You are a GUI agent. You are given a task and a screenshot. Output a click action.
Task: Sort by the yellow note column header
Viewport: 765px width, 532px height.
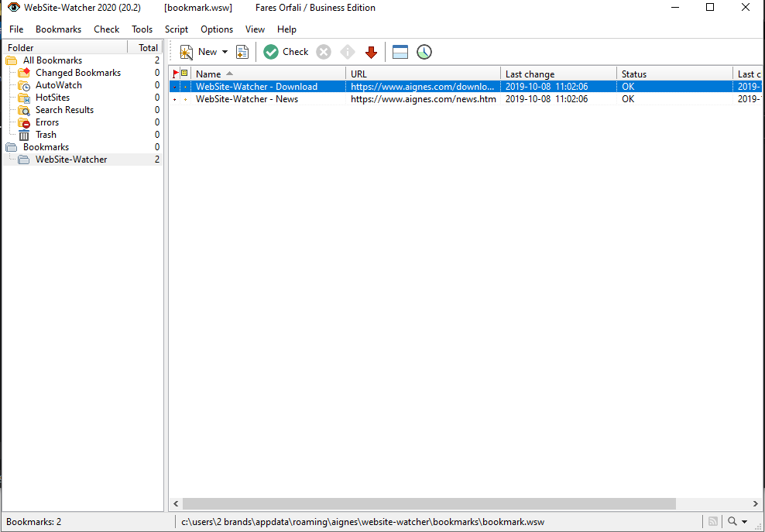coord(185,74)
